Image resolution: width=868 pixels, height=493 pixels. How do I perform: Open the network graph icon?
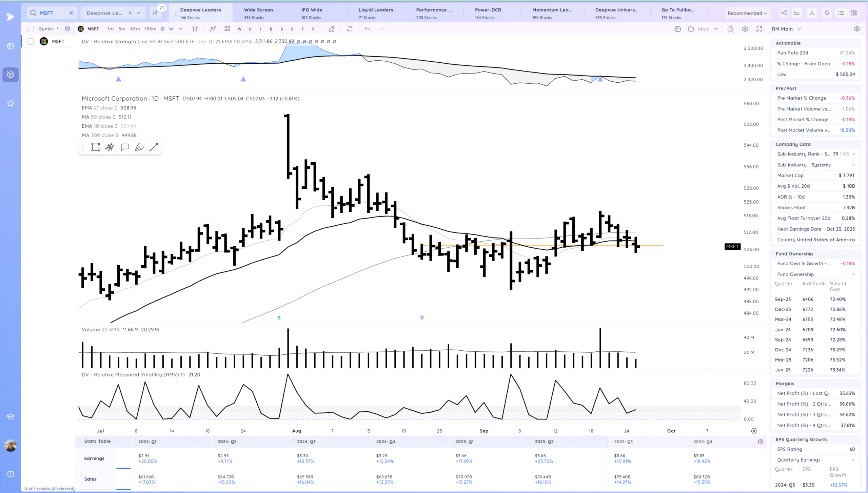(x=812, y=13)
